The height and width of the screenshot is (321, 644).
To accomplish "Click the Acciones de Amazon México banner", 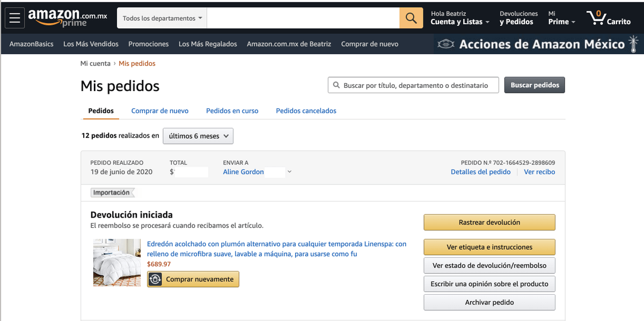I will 538,44.
